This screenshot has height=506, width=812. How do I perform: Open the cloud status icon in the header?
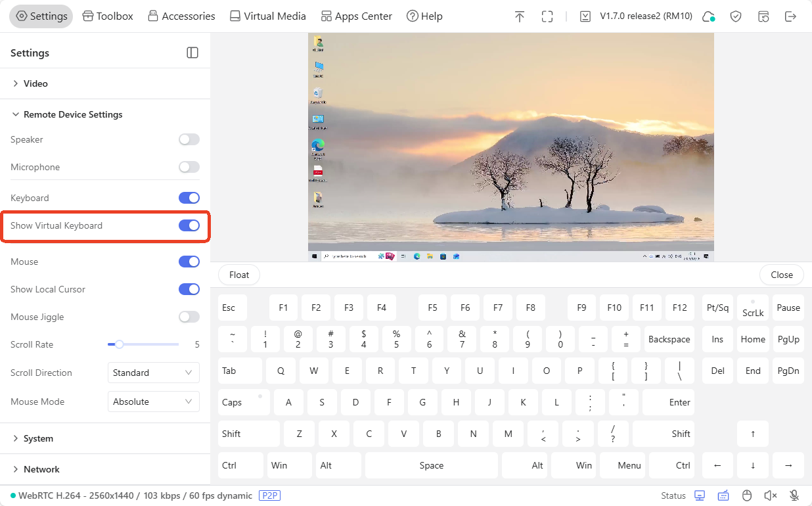(708, 16)
